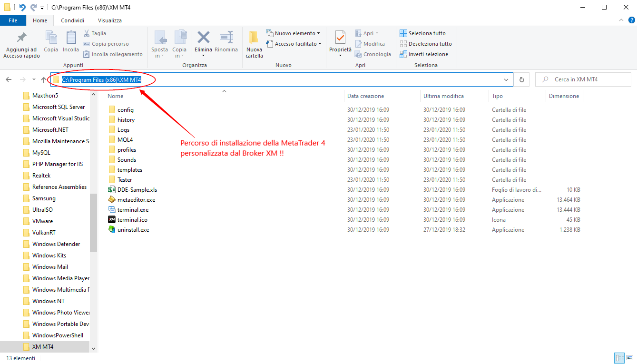Select the MQL4 folder

[120, 140]
